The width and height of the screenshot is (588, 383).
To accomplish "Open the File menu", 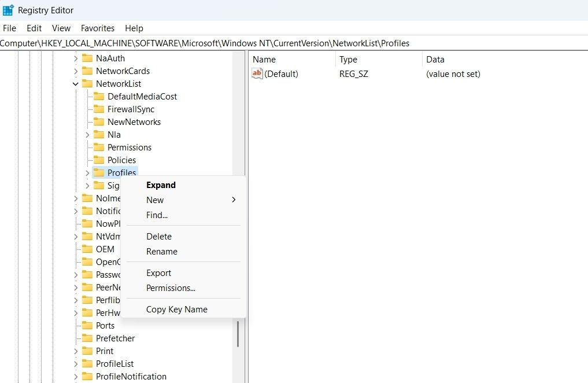I will 9,28.
